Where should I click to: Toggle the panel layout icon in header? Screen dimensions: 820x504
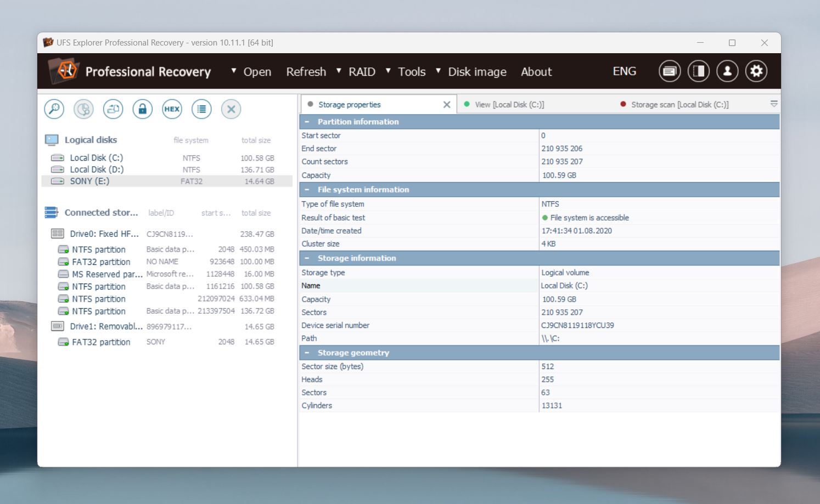pos(699,71)
